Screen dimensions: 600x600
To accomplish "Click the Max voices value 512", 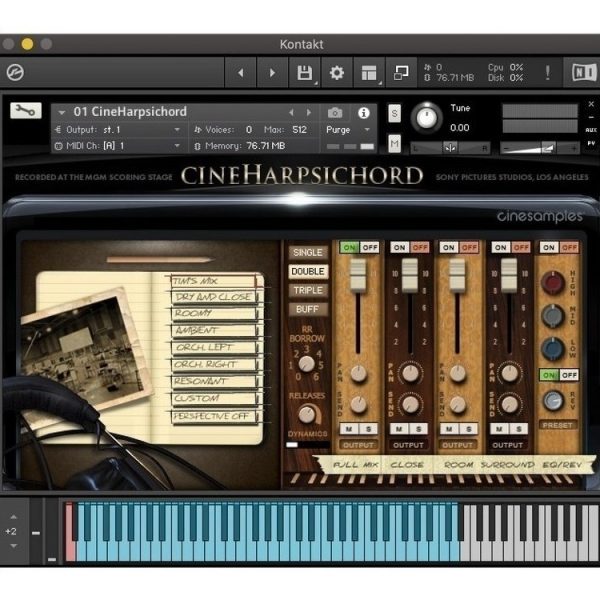I will (299, 130).
